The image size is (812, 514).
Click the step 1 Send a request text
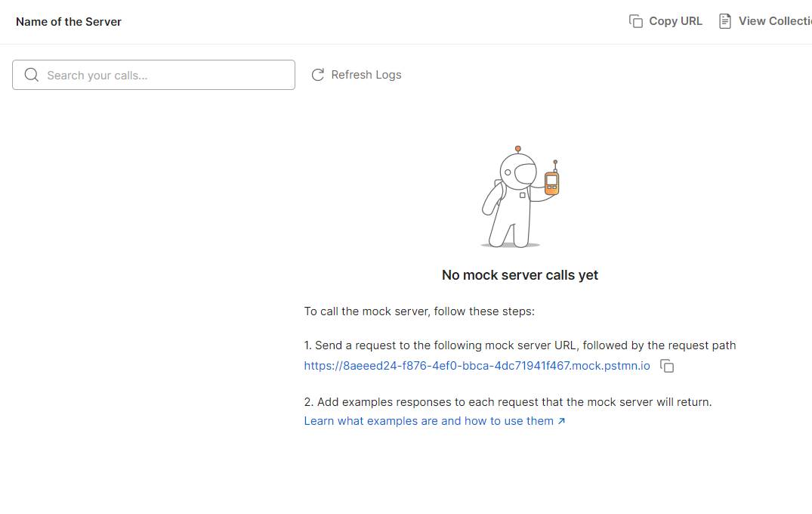(520, 345)
